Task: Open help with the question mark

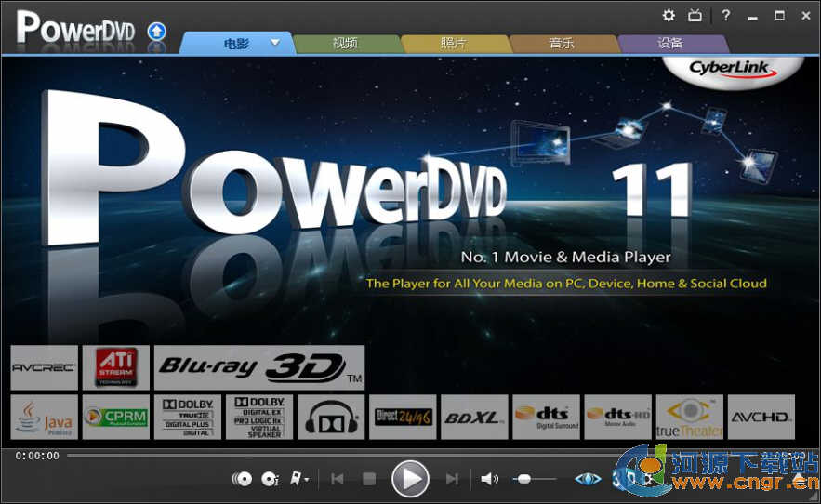Action: [725, 16]
